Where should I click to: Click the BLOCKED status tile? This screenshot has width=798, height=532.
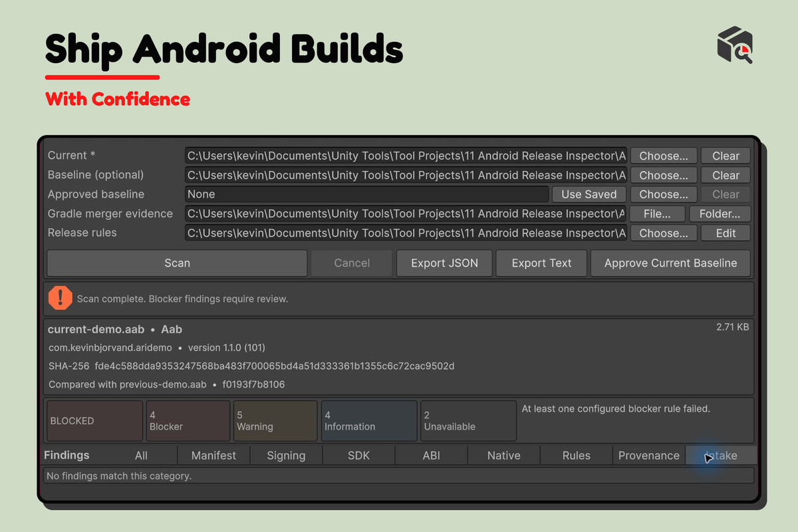click(94, 421)
